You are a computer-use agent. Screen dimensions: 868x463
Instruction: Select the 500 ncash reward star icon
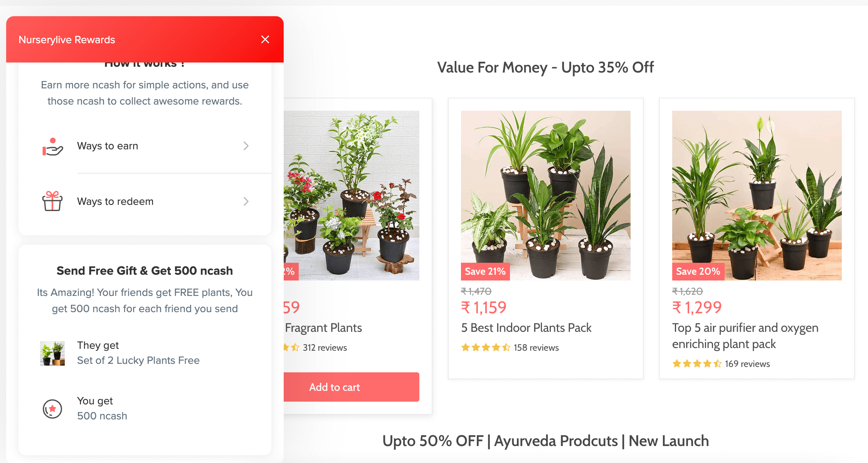[52, 408]
